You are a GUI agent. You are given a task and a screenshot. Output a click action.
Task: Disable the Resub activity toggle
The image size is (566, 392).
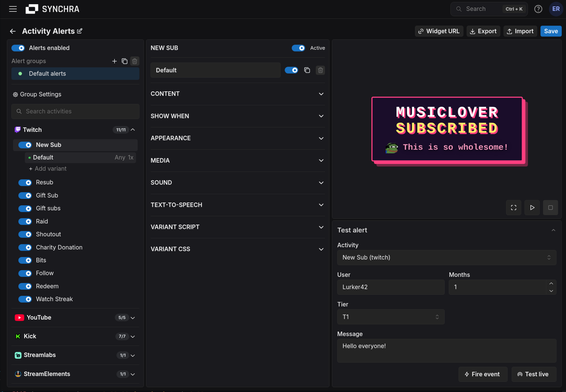click(25, 182)
